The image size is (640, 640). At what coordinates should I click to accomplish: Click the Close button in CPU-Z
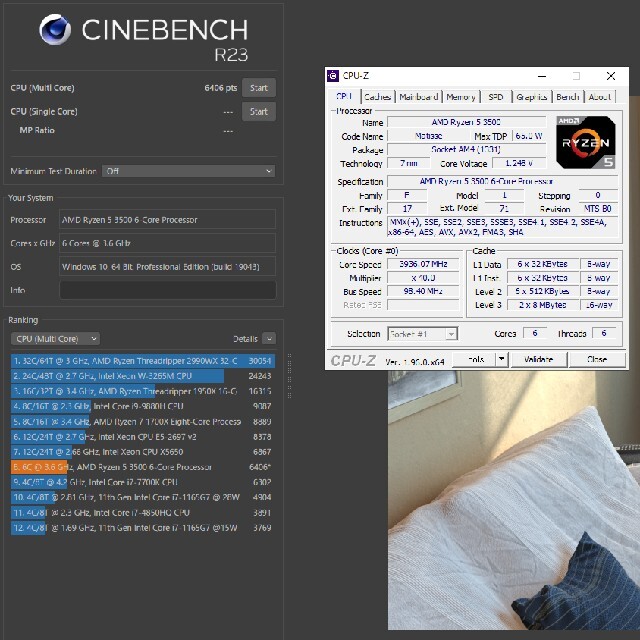pos(597,360)
